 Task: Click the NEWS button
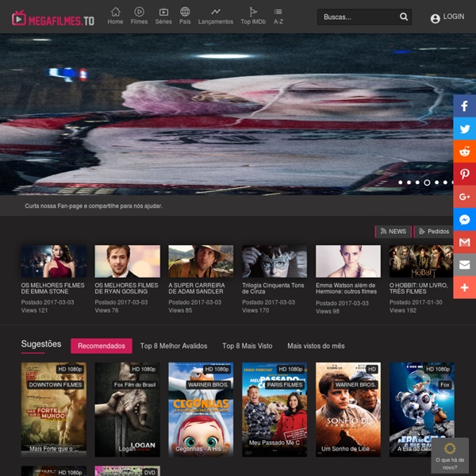(393, 232)
